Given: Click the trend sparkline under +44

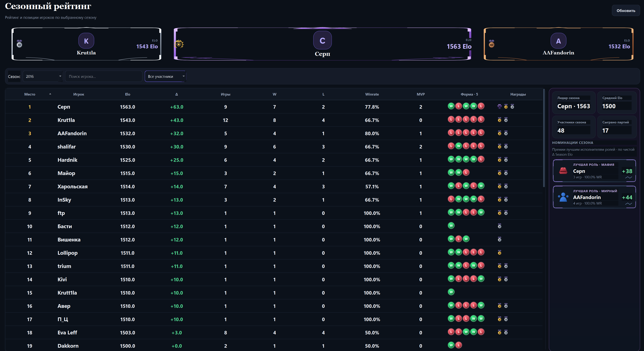Looking at the screenshot, I should (629, 204).
